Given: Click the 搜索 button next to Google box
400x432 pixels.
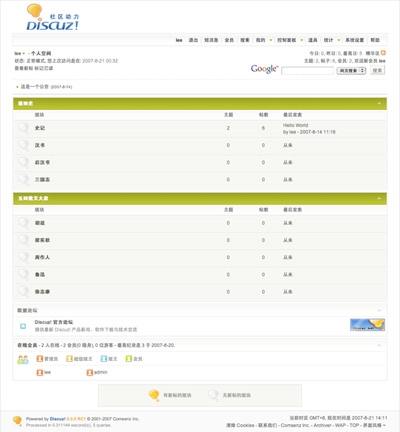Looking at the screenshot, I should pos(377,70).
